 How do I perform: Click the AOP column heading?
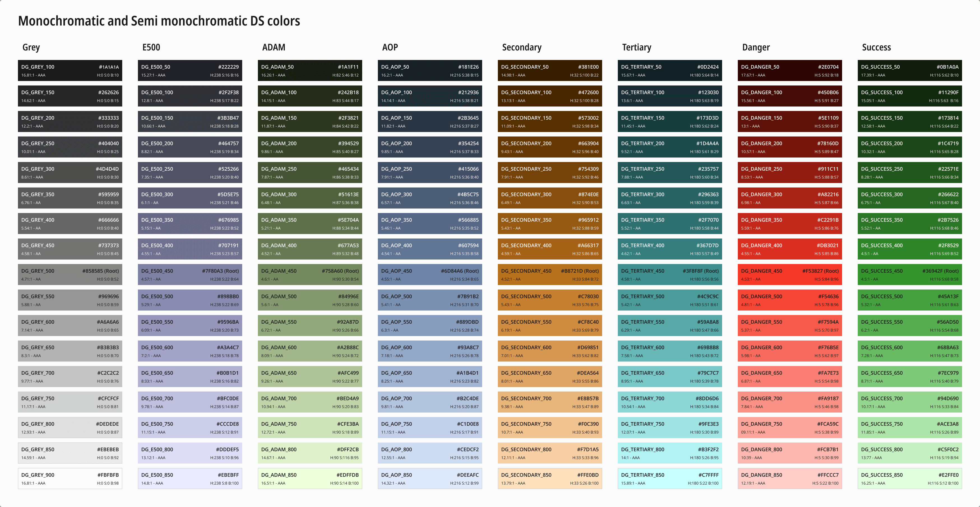(390, 48)
